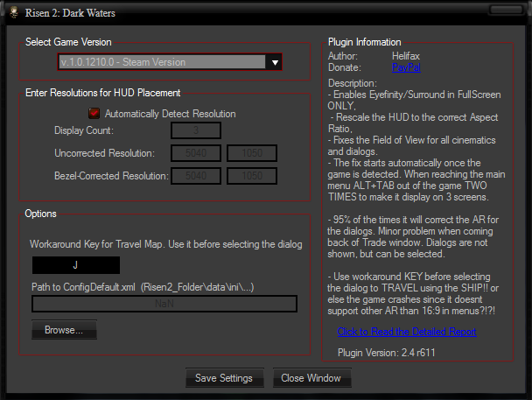
Task: Click the Browse... button
Action: click(x=64, y=330)
